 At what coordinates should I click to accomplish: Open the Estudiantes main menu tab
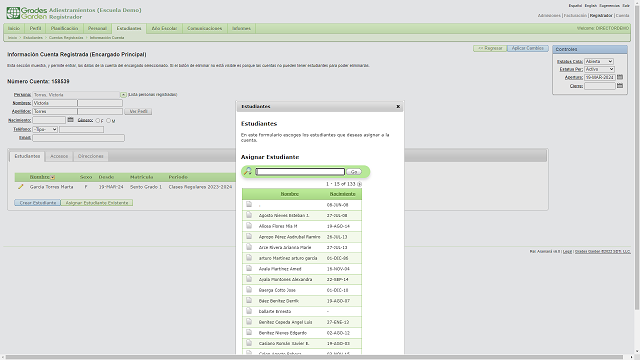tap(129, 28)
